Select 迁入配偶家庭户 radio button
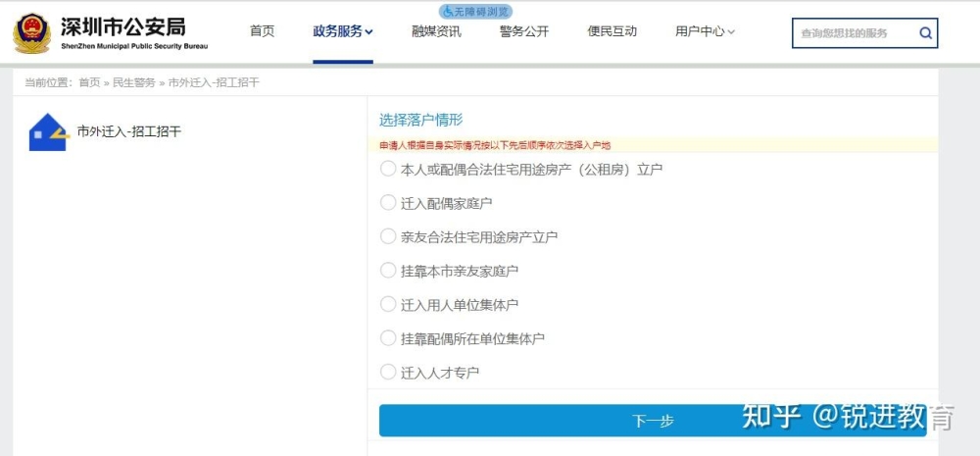Screen dimensions: 980x456 [x=388, y=203]
